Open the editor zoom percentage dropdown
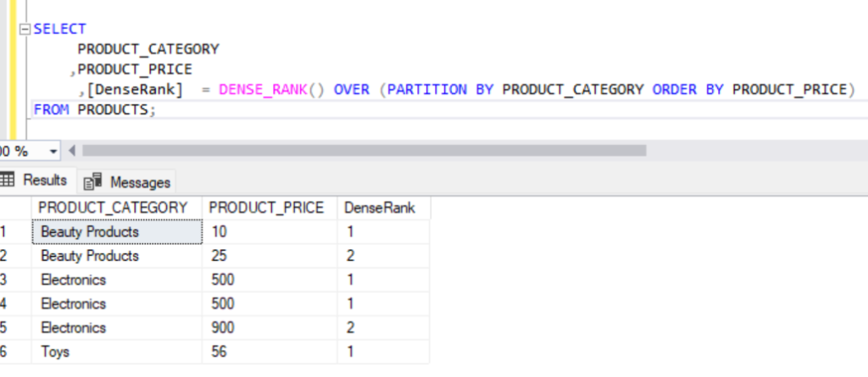Viewport: 868px width, 377px height. tap(54, 151)
